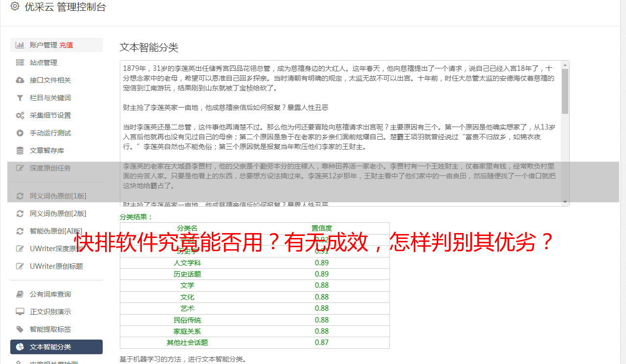Click the 分类结果： label
The image size is (626, 364).
click(x=136, y=217)
